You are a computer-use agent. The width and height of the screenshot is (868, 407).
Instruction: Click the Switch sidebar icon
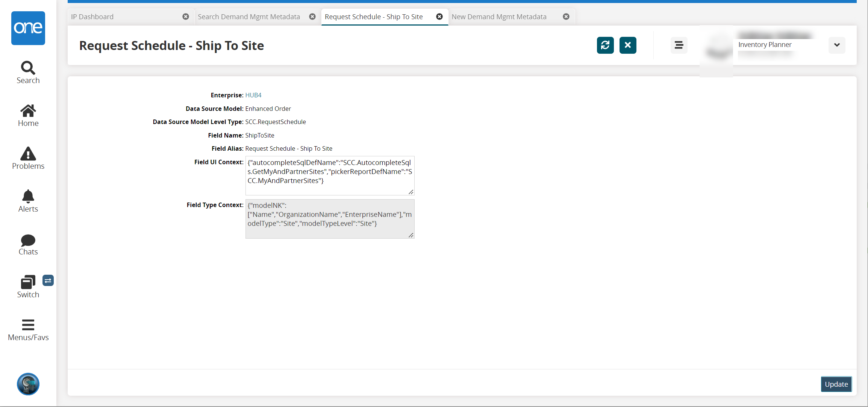28,281
